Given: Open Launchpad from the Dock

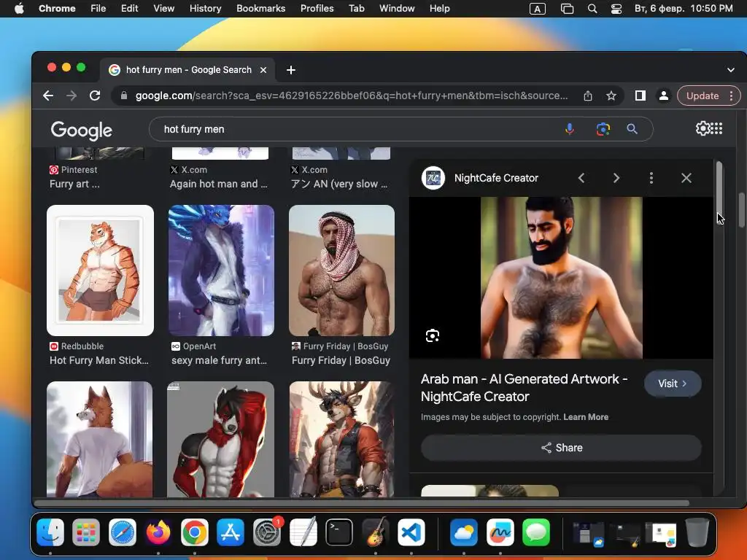Looking at the screenshot, I should coord(86,532).
